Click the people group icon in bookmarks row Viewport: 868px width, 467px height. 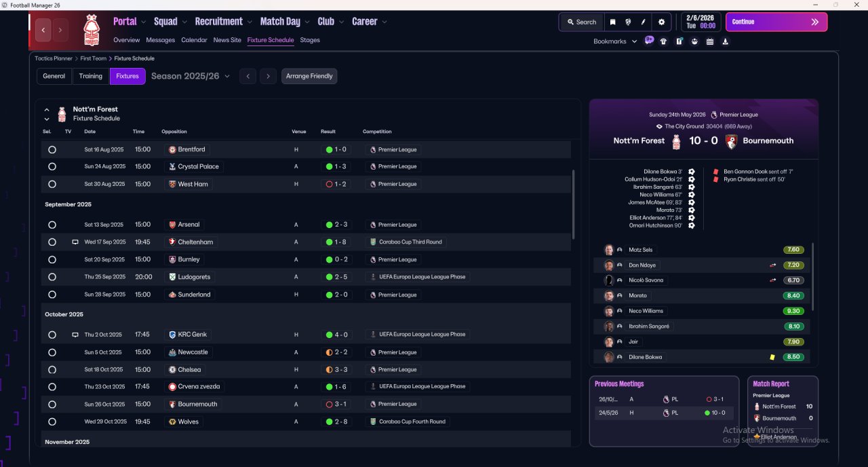(x=694, y=41)
